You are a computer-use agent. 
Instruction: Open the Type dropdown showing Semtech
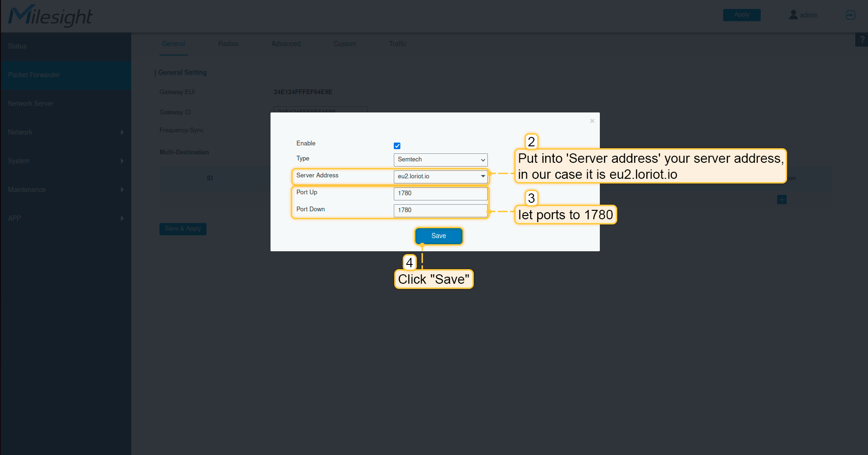click(440, 160)
